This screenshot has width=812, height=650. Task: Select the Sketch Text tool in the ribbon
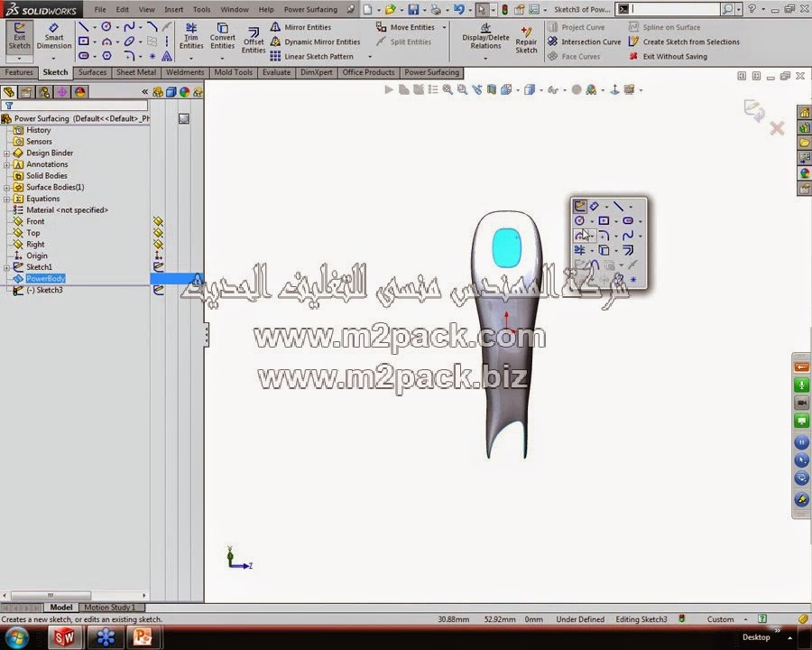pyautogui.click(x=167, y=56)
